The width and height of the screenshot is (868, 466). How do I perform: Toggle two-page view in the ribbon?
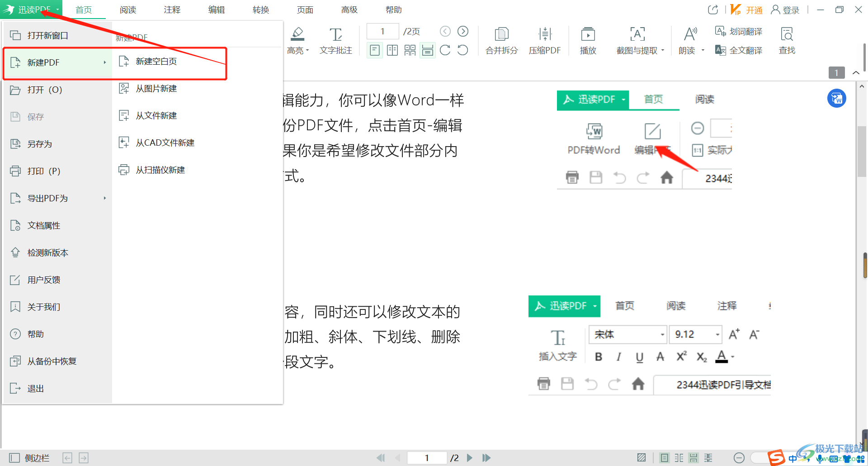[392, 50]
